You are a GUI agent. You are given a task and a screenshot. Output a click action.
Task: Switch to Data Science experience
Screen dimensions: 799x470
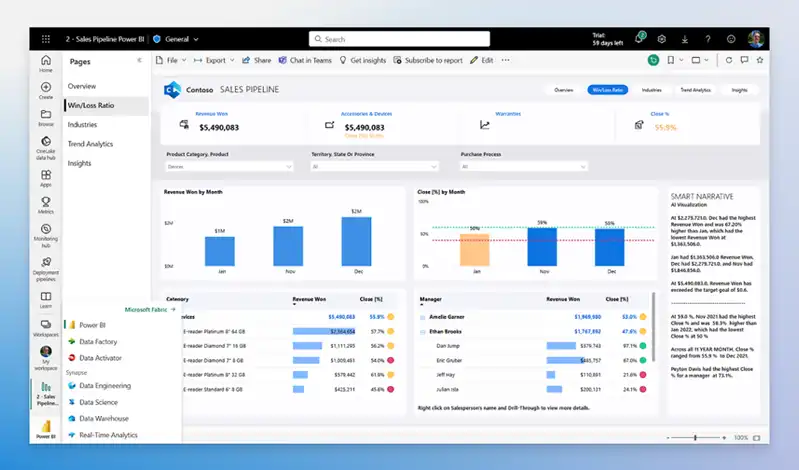point(93,402)
